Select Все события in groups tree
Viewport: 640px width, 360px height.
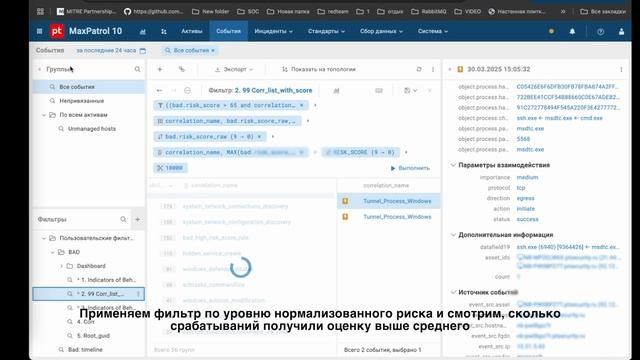(89, 87)
